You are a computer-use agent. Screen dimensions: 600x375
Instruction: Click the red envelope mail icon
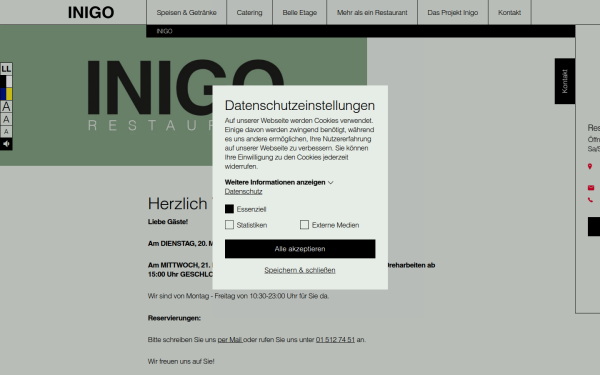point(591,188)
